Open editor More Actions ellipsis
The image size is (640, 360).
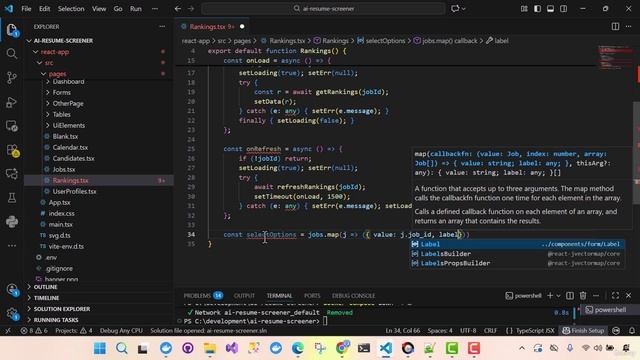[629, 27]
